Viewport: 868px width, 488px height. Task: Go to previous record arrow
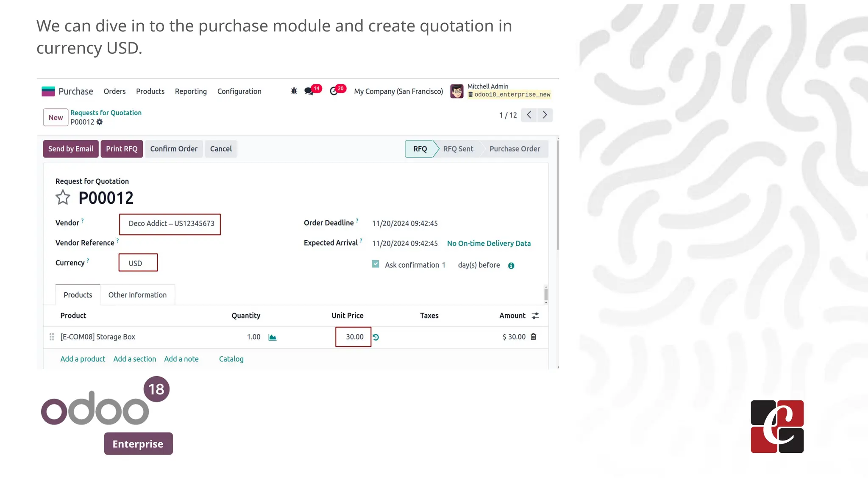[x=529, y=115]
